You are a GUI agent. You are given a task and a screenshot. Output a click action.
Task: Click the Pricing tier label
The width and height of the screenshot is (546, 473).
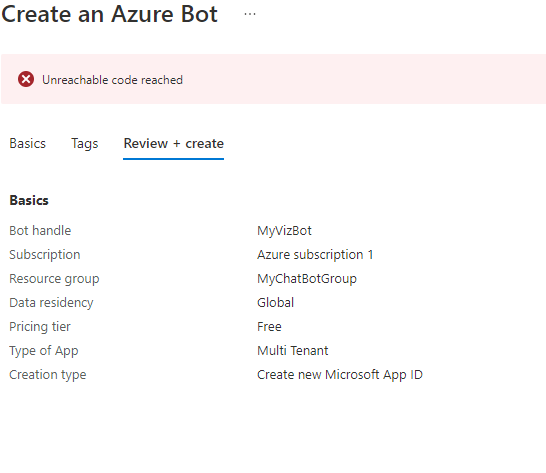click(x=40, y=326)
